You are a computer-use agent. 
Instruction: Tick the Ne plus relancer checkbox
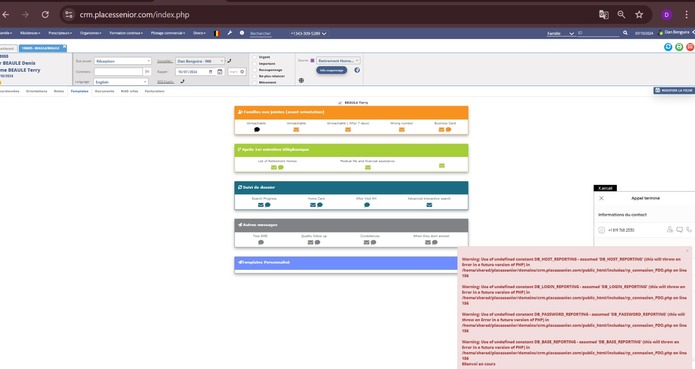(x=254, y=76)
